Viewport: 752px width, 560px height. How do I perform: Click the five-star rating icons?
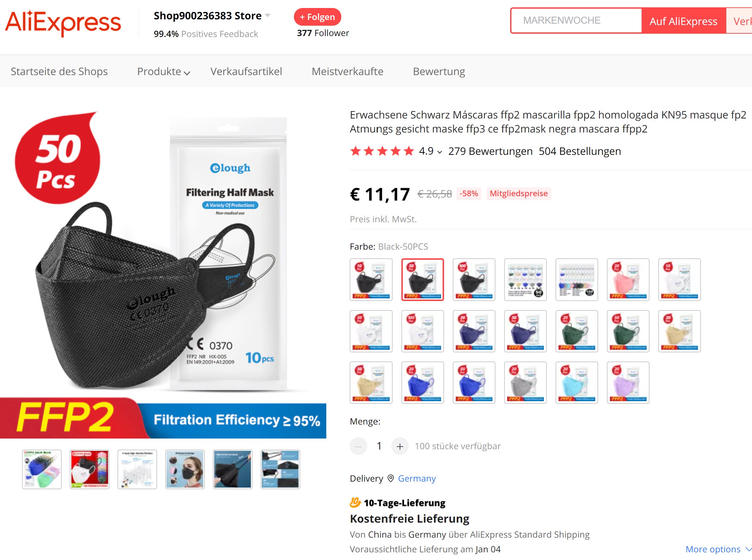(382, 151)
